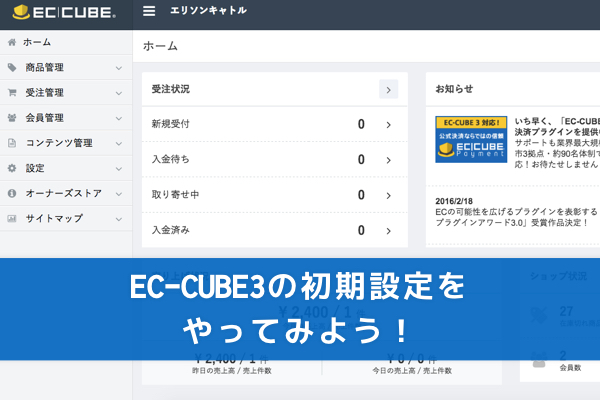Open オーナーズストア menu item
The image size is (600, 400).
(66, 193)
